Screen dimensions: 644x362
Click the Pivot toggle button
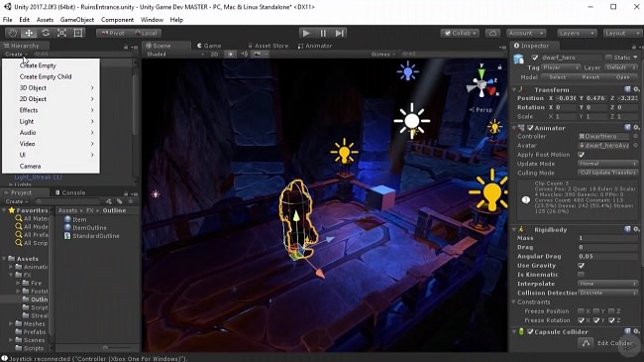[x=113, y=33]
